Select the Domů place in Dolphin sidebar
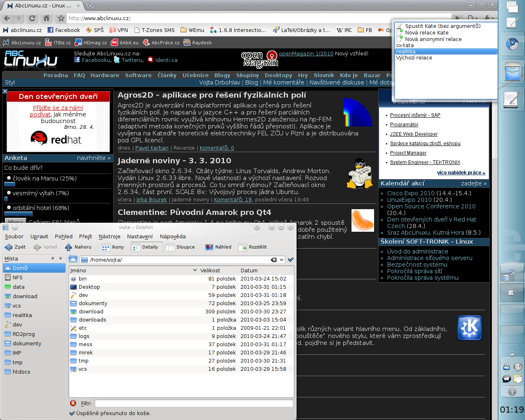The height and width of the screenshot is (420, 525). [34, 268]
